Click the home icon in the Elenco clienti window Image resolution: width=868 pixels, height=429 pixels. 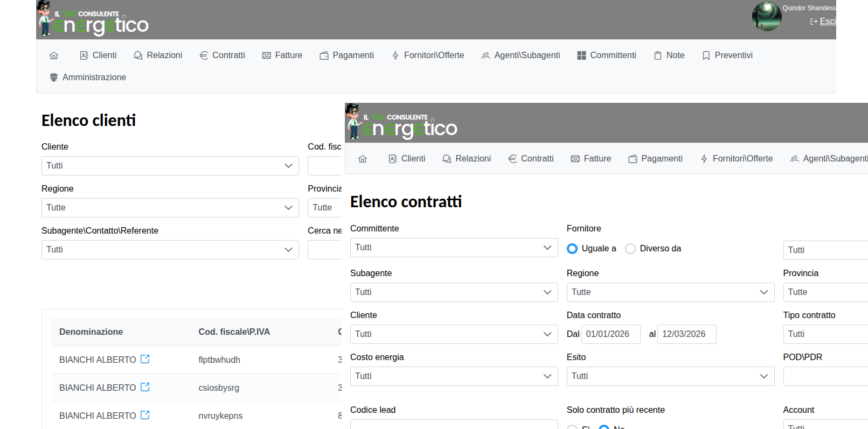[x=54, y=55]
